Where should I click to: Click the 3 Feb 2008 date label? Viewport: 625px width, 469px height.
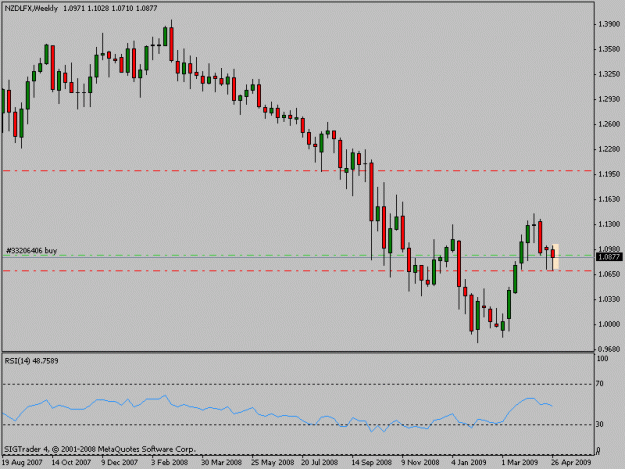(169, 462)
